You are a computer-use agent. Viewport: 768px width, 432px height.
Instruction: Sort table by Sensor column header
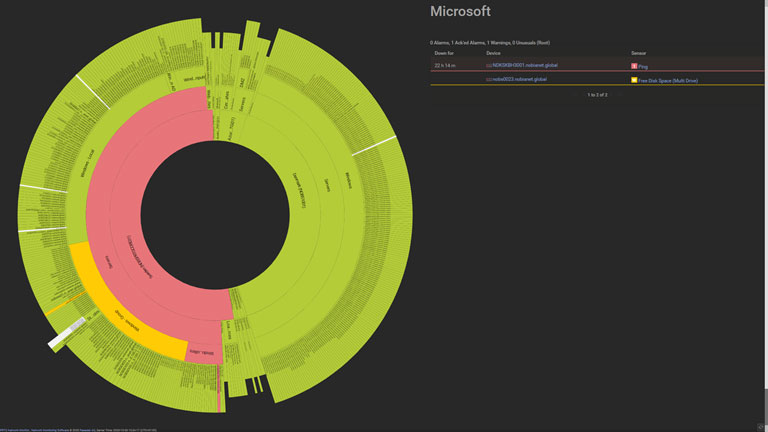638,52
